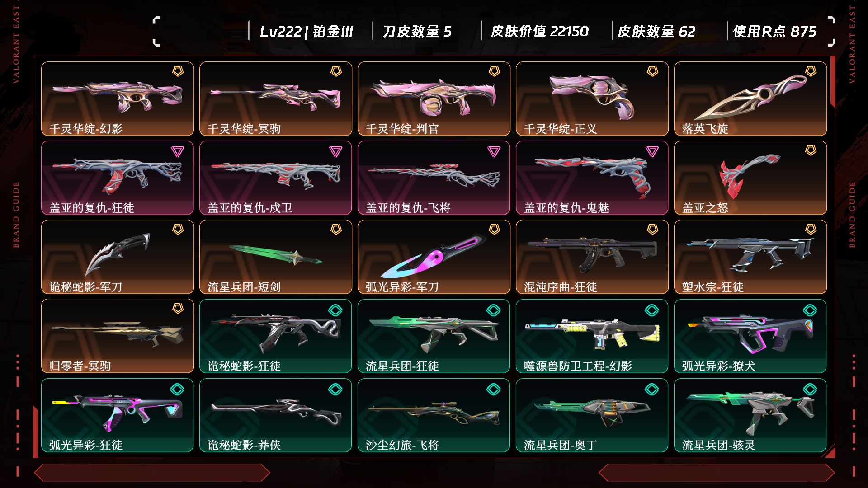Click the red banner button at bottom right
Screen dimensions: 868x488
click(717, 473)
